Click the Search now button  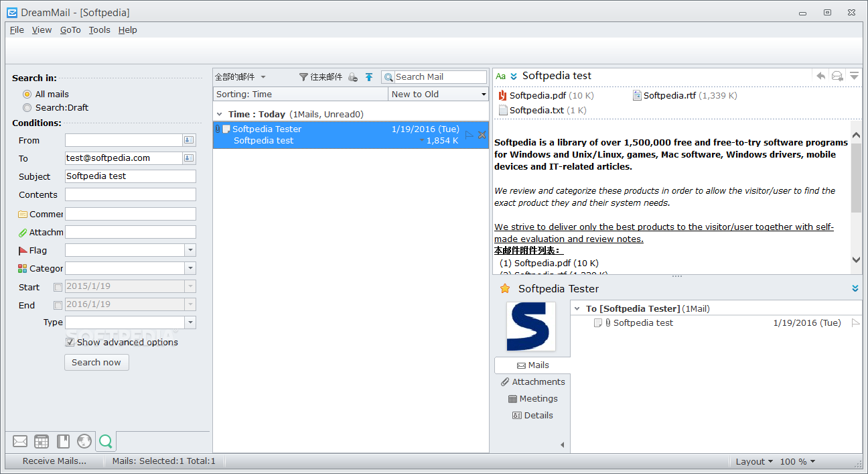(96, 362)
